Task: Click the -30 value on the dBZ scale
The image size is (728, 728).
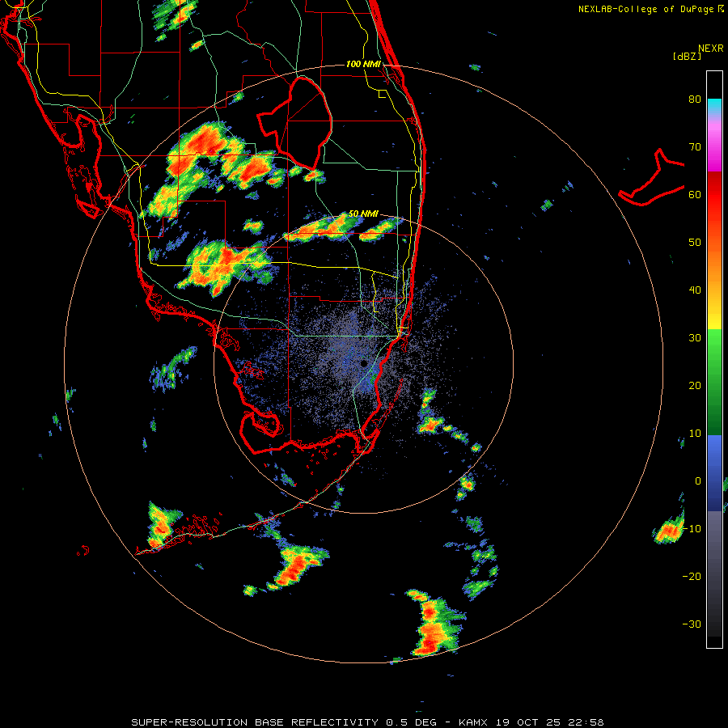Action: tap(692, 624)
